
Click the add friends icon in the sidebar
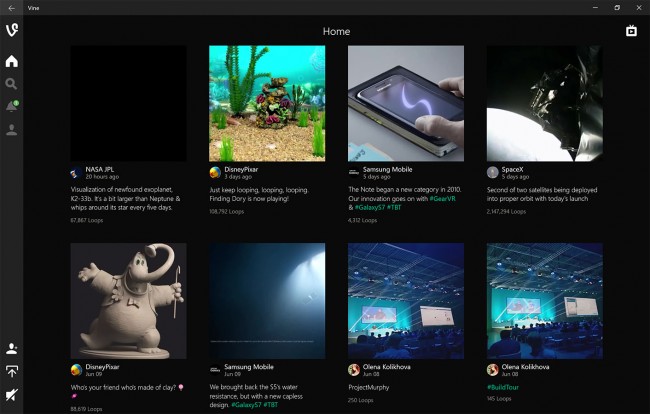click(12, 349)
